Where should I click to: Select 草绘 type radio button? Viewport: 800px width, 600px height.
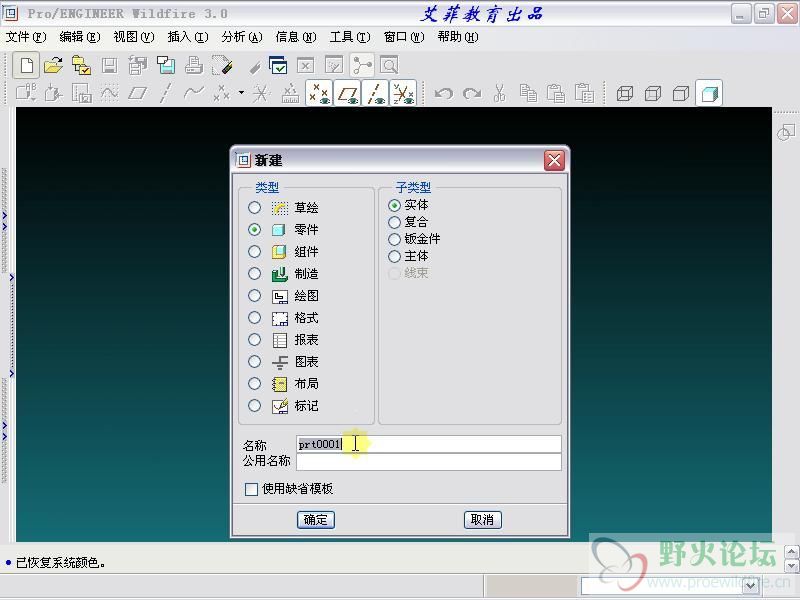pos(254,208)
